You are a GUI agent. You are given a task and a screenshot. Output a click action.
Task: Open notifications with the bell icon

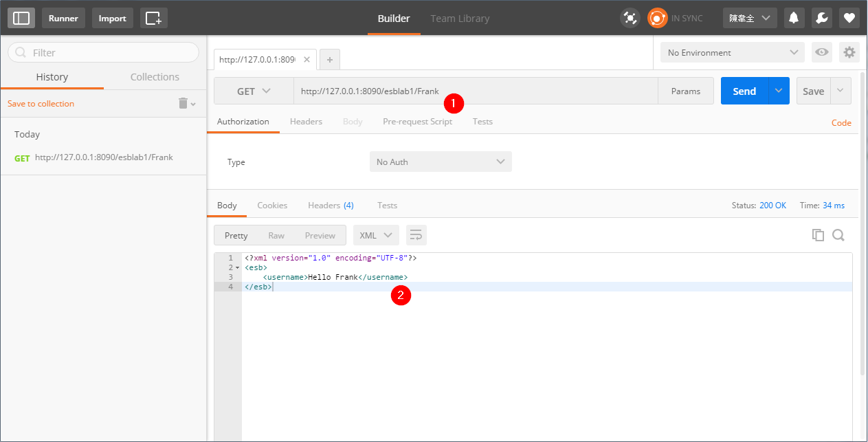[794, 18]
